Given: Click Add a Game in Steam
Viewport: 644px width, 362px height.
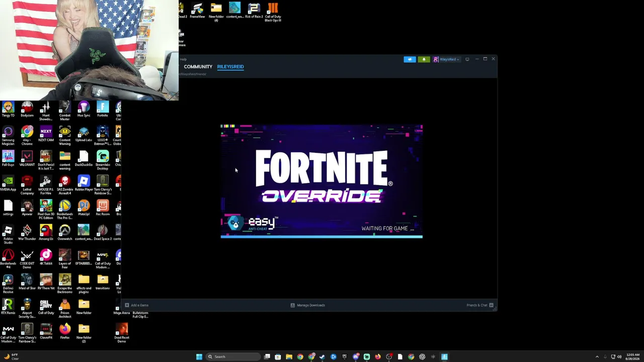Looking at the screenshot, I should point(137,305).
